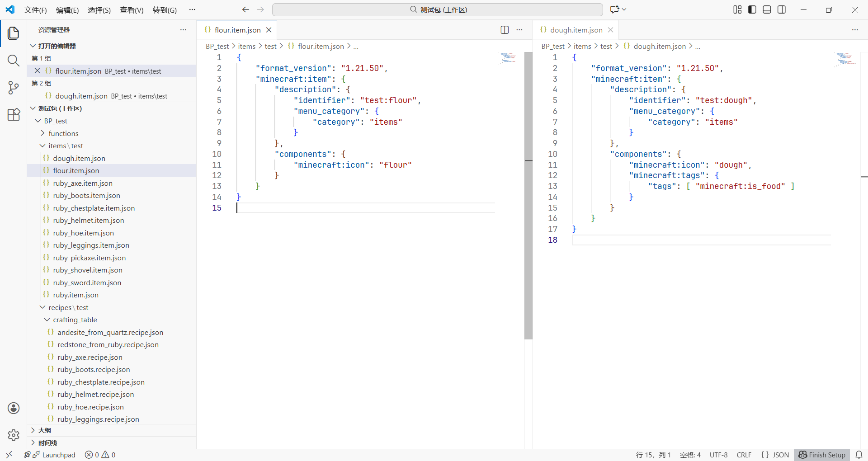Switch to the dough.item.json tab
The width and height of the screenshot is (868, 461).
[x=576, y=30]
